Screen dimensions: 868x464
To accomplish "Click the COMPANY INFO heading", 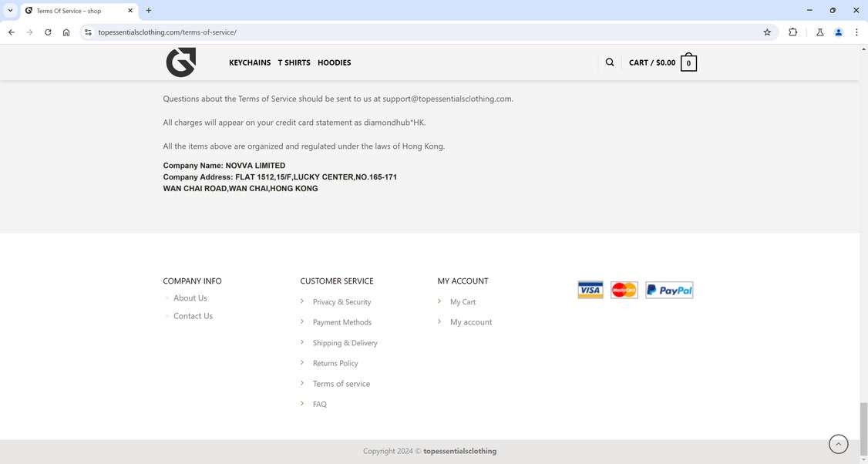I will (192, 281).
